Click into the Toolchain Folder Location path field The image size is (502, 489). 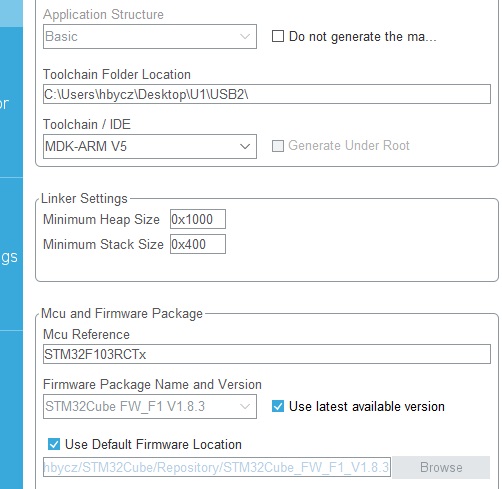[267, 94]
